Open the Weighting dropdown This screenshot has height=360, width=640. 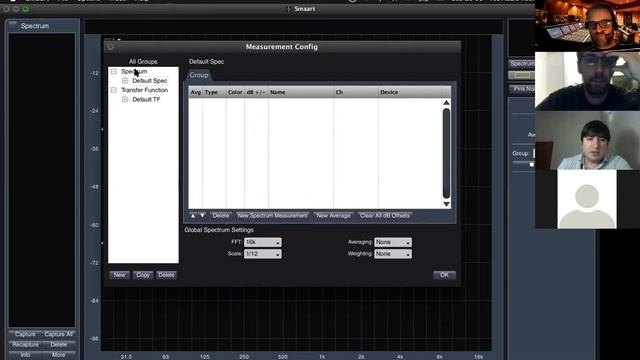click(393, 254)
